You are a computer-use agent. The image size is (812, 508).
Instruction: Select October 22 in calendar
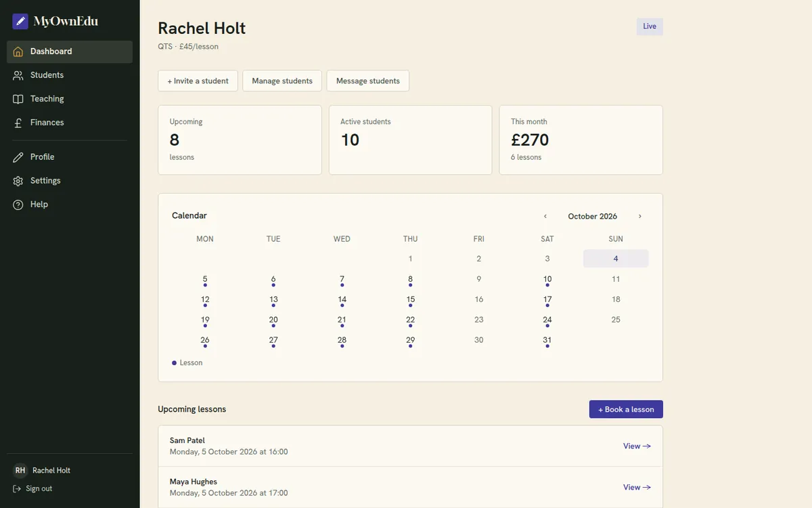(410, 320)
